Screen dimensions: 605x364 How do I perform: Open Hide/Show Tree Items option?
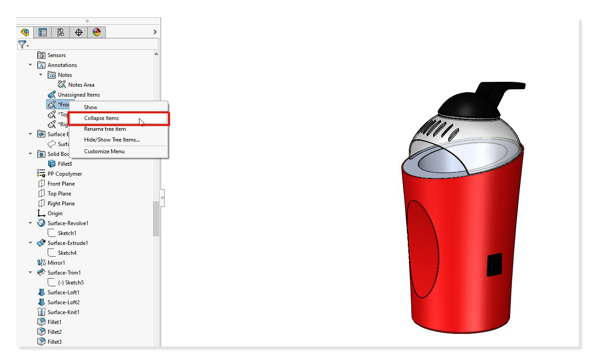111,140
